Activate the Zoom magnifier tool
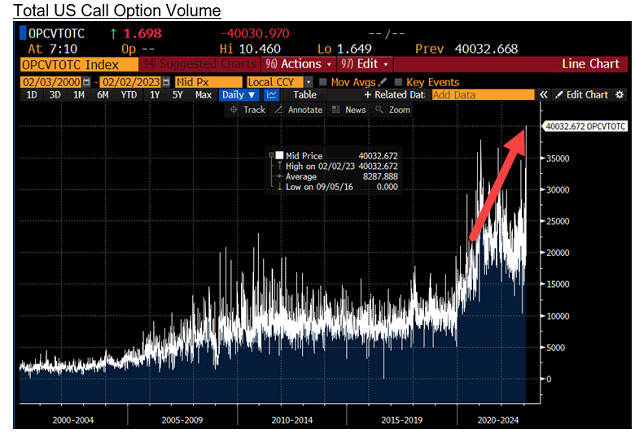The width and height of the screenshot is (635, 438). tap(379, 110)
